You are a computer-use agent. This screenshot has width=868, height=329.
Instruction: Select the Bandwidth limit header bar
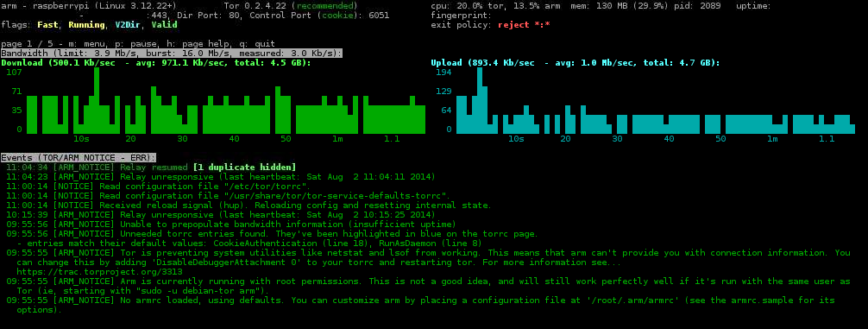[x=172, y=54]
